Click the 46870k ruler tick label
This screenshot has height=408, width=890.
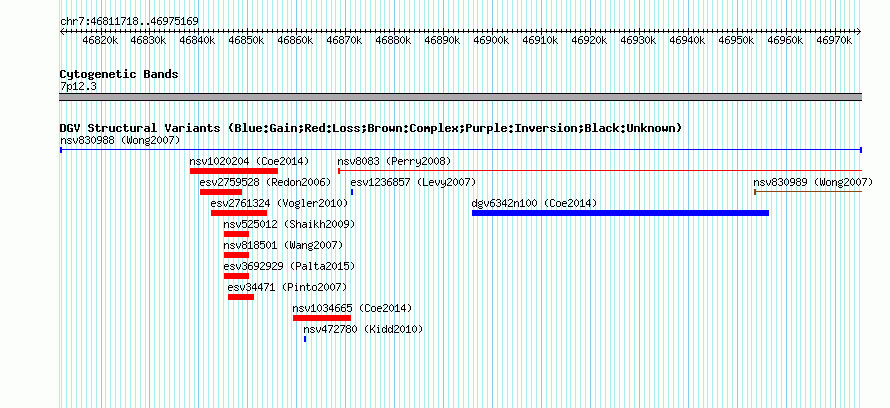345,41
